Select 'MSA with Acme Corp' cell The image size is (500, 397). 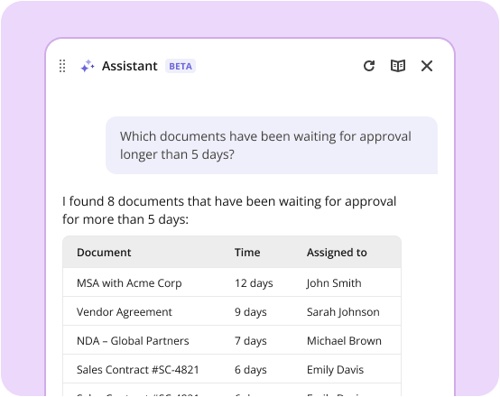click(x=129, y=283)
